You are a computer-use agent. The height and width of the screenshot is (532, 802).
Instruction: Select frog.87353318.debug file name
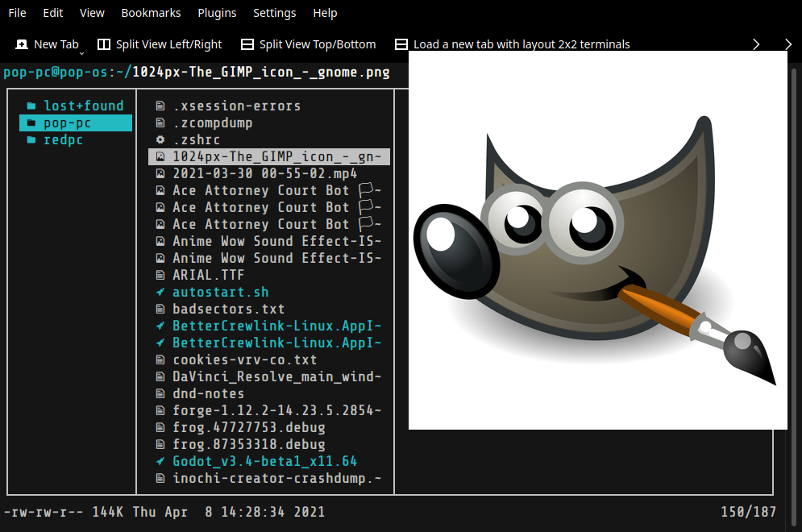point(249,444)
